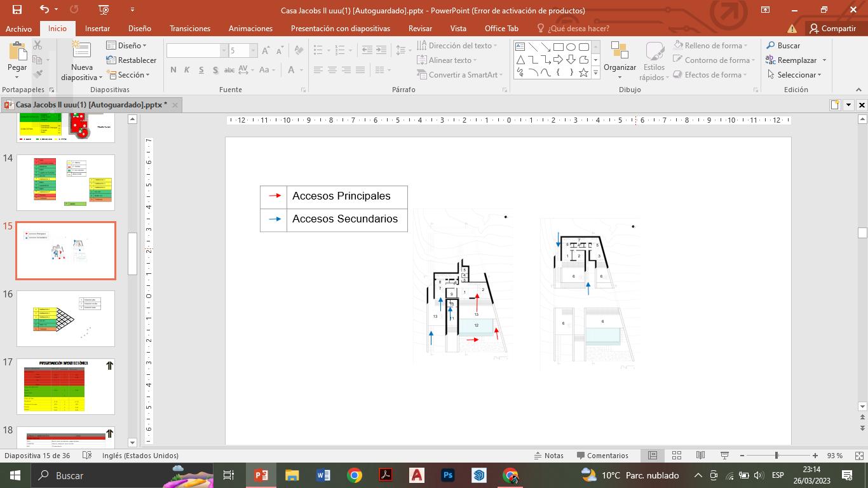Image resolution: width=868 pixels, height=488 pixels.
Task: Click the Restablecer button
Action: tap(132, 60)
